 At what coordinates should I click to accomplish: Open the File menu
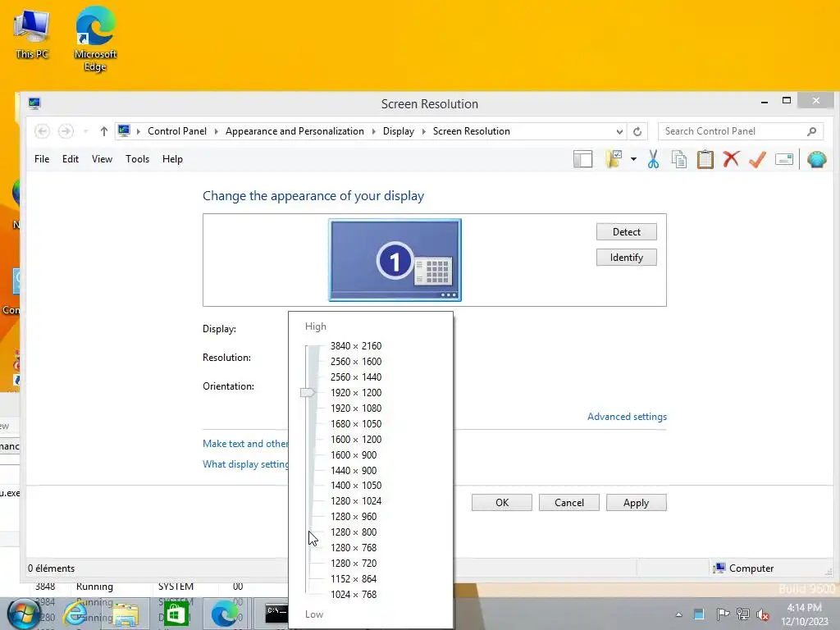click(42, 159)
